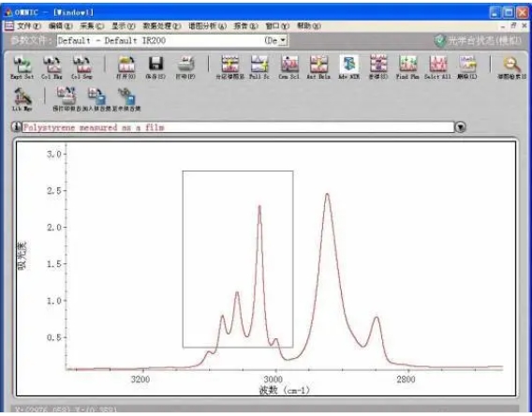Click the Full Sc full scale icon
Viewport: 532px width, 416px height.
pos(259,67)
